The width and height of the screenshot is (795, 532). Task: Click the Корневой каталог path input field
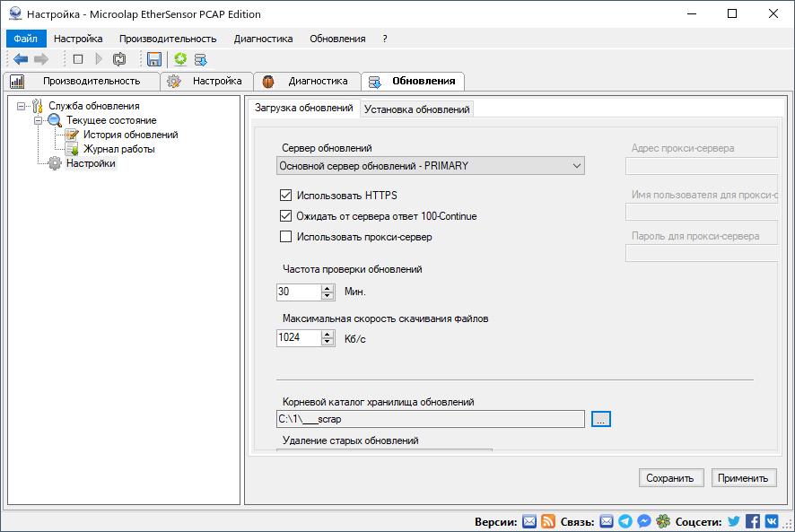coord(429,418)
